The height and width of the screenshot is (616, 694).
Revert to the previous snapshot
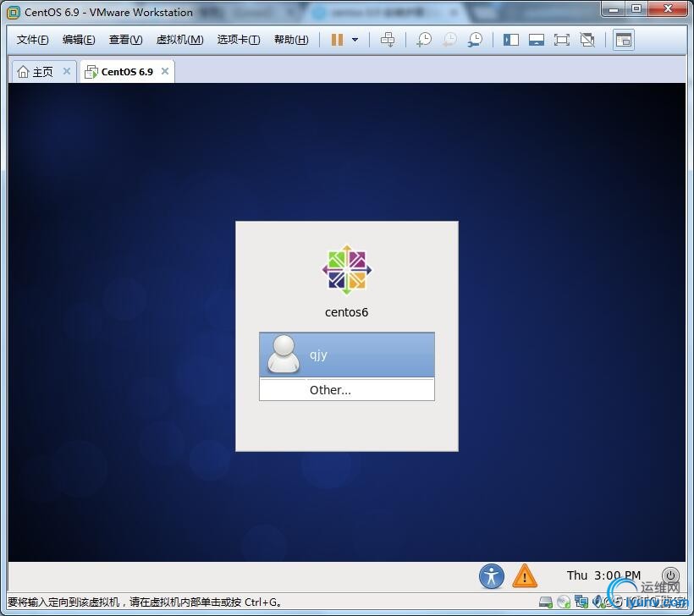click(449, 40)
